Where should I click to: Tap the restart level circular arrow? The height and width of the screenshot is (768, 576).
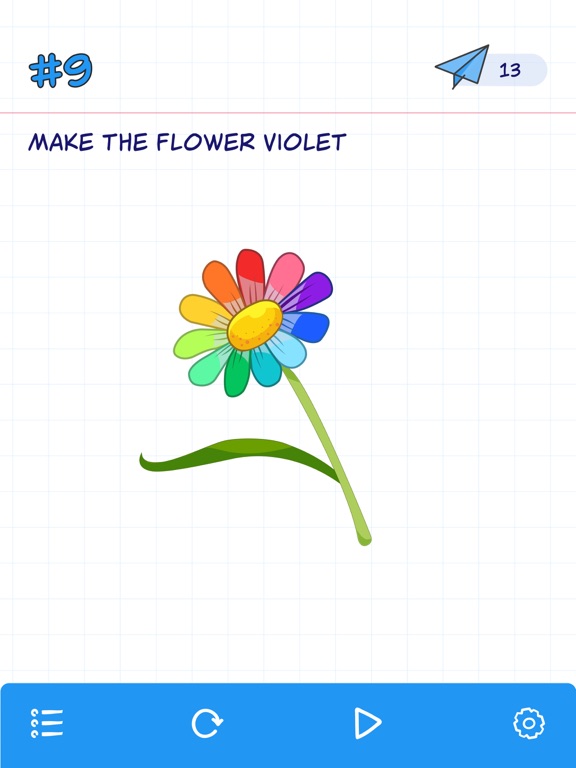(207, 723)
